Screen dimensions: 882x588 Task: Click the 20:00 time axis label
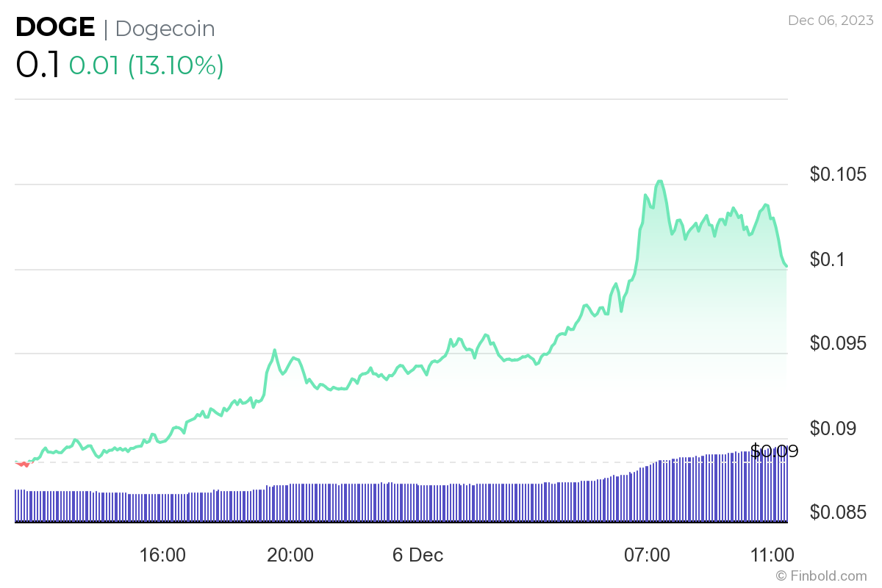point(290,555)
